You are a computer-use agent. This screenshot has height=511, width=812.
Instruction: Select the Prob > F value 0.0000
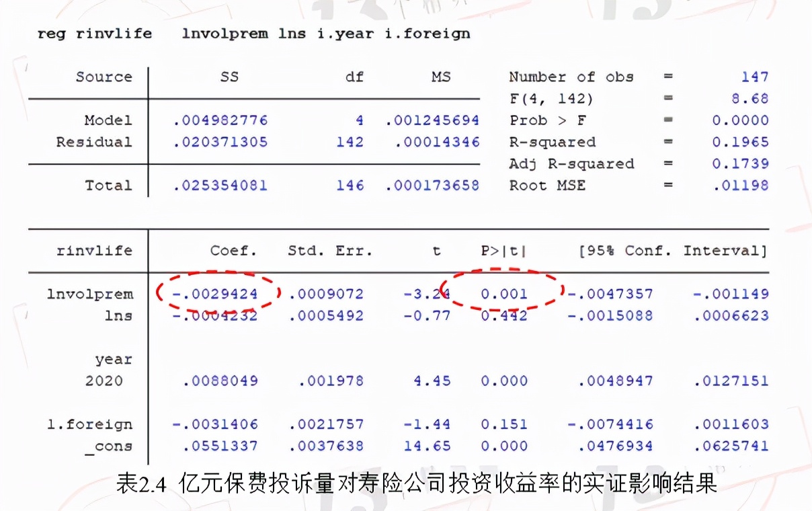point(740,120)
